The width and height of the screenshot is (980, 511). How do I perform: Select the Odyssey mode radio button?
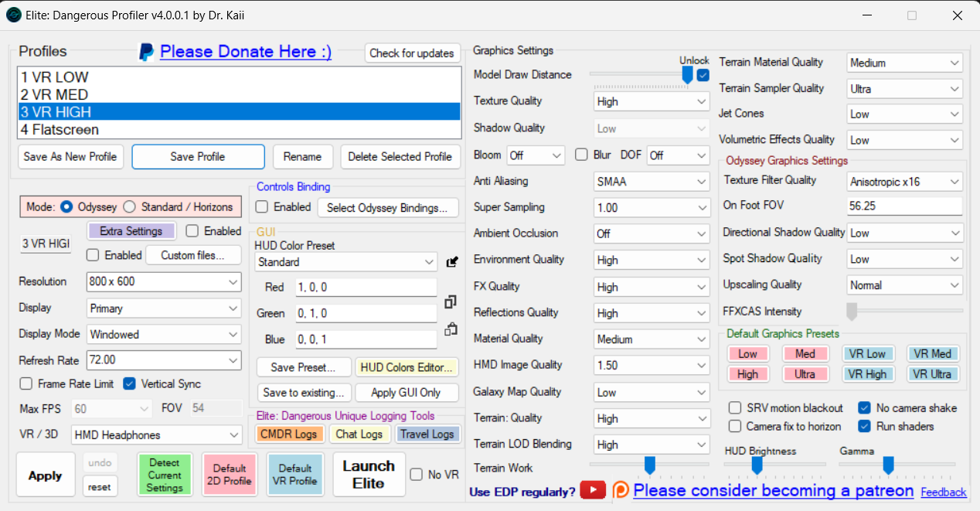tap(66, 206)
